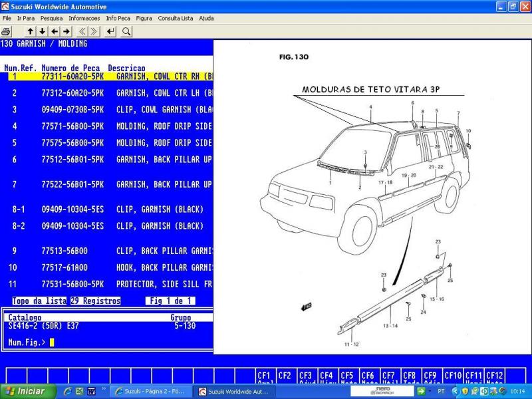Open the Ajuda menu
Screen dimensions: 532x399
[x=206, y=19]
